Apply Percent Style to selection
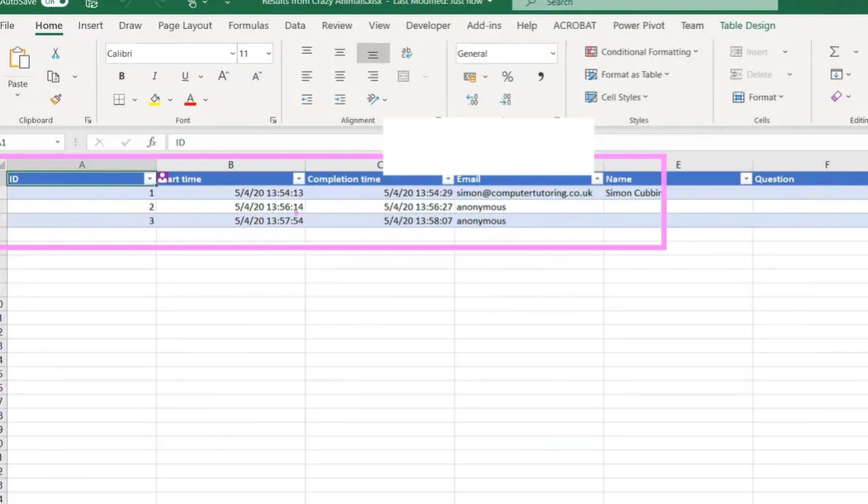Screen dimensions: 868x504 click(x=507, y=77)
